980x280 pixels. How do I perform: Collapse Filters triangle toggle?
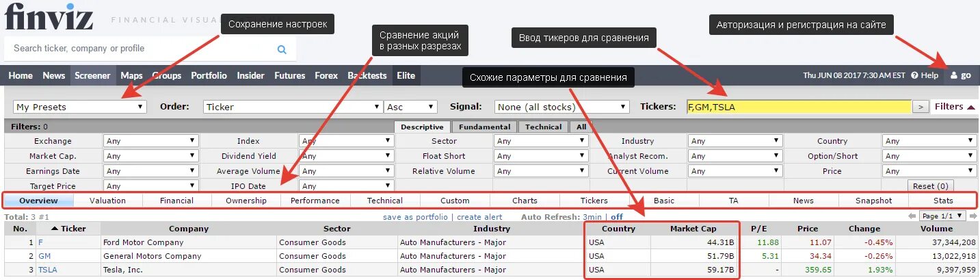971,107
